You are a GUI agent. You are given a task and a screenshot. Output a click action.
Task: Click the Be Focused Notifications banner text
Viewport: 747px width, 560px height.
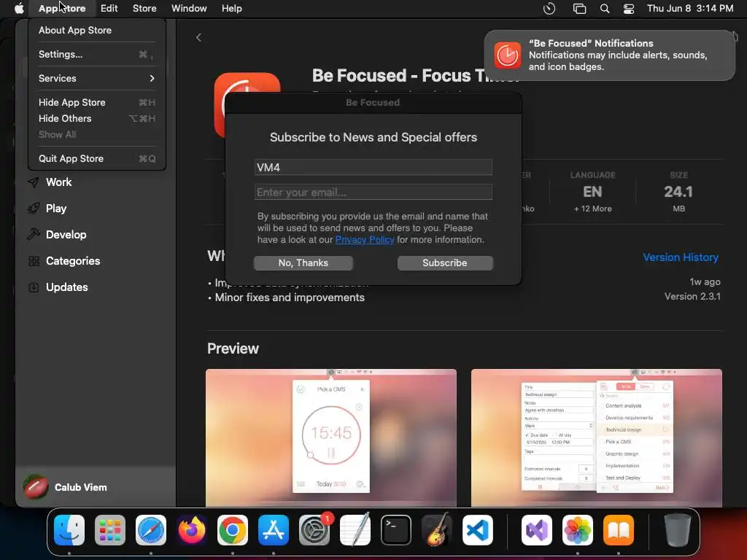618,55
